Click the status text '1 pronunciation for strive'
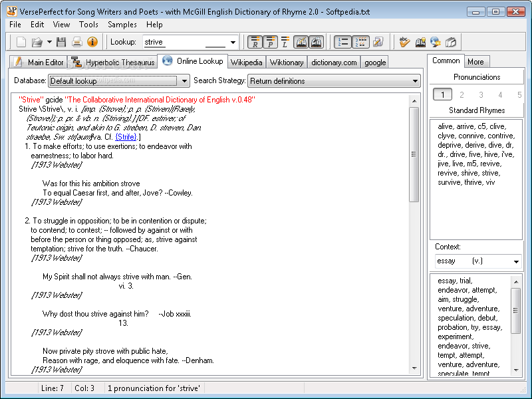Screen dimensions: 532x399 [x=154, y=388]
